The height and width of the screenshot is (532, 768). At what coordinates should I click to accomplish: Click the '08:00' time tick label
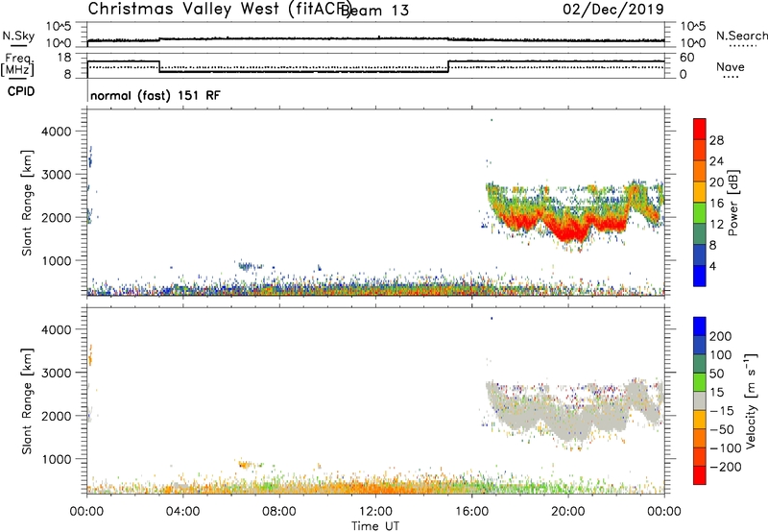pos(278,512)
